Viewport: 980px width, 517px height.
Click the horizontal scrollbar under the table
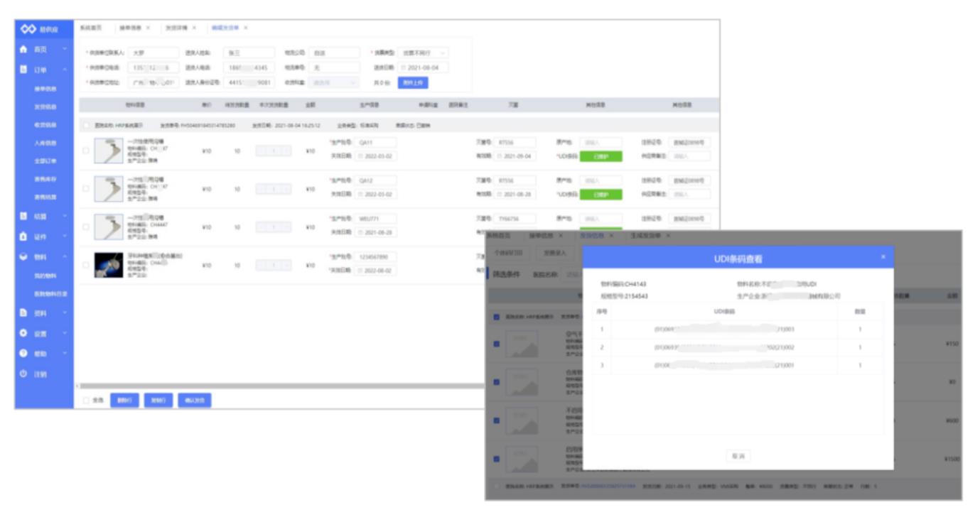point(284,386)
